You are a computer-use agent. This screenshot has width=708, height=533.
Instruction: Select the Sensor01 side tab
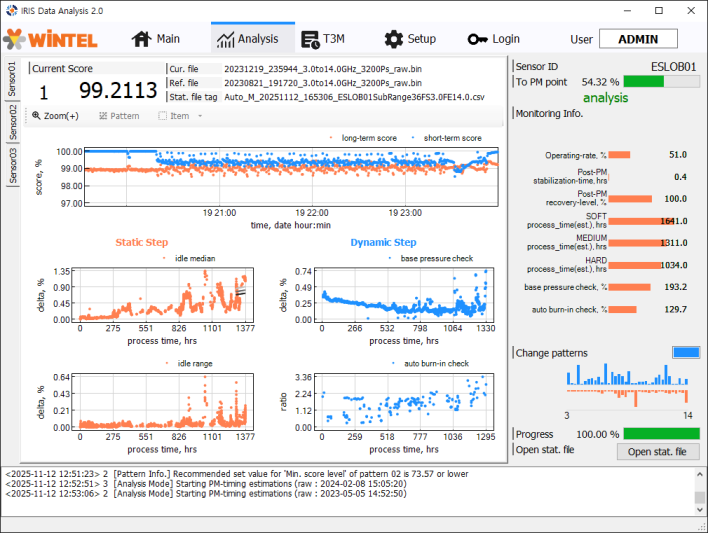[x=12, y=78]
